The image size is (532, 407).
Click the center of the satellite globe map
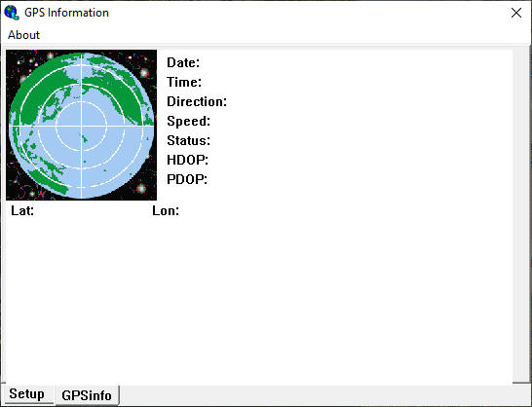(82, 126)
